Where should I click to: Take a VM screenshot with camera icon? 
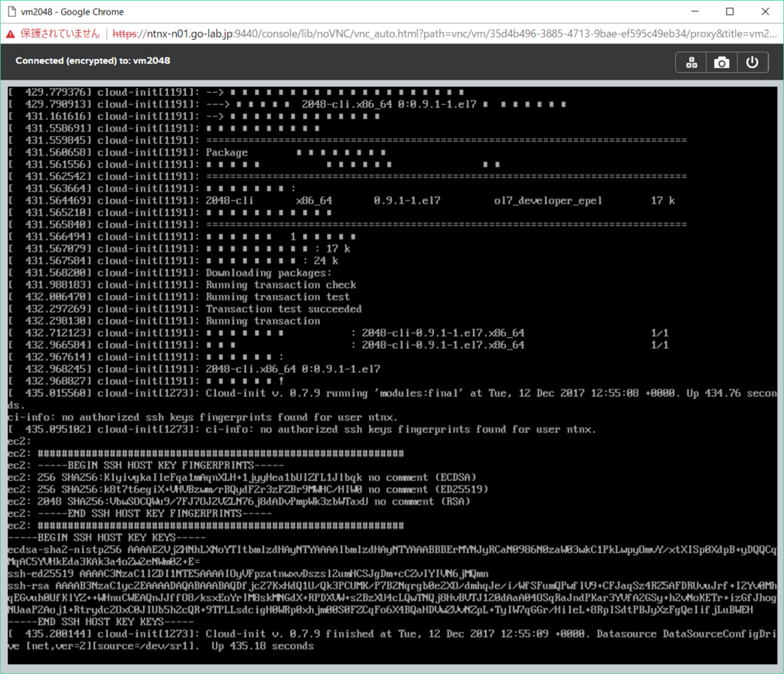(x=721, y=63)
